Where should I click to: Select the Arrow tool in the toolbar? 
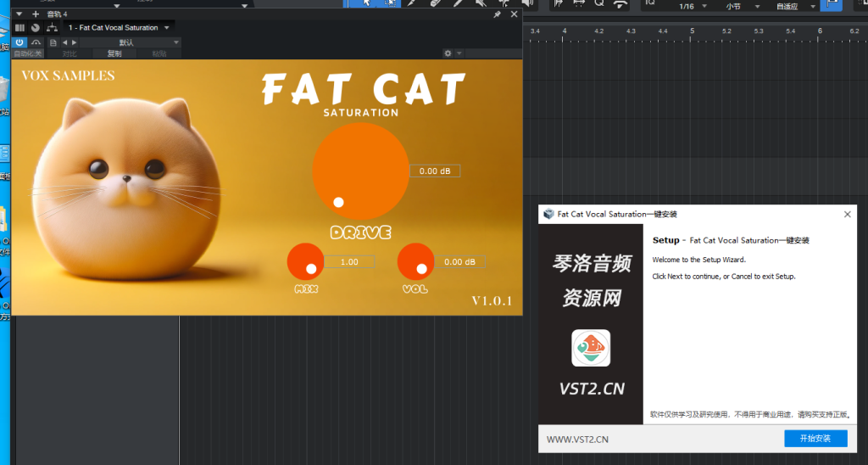point(366,3)
